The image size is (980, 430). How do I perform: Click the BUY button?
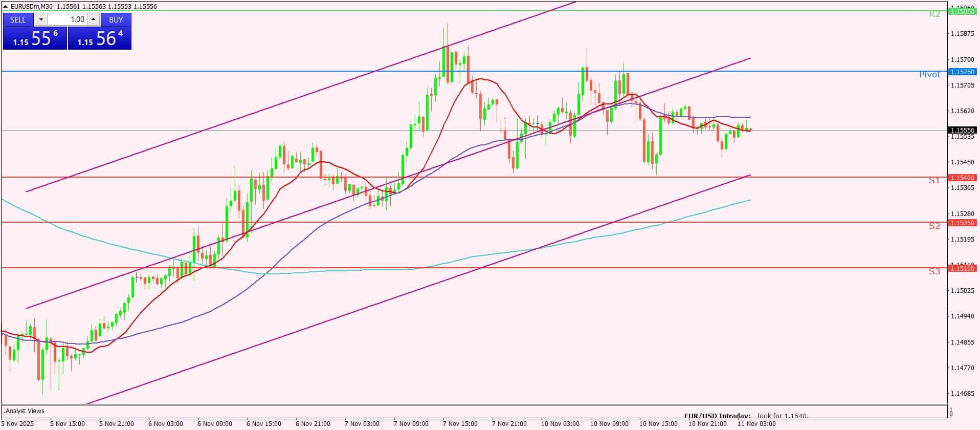tap(116, 19)
